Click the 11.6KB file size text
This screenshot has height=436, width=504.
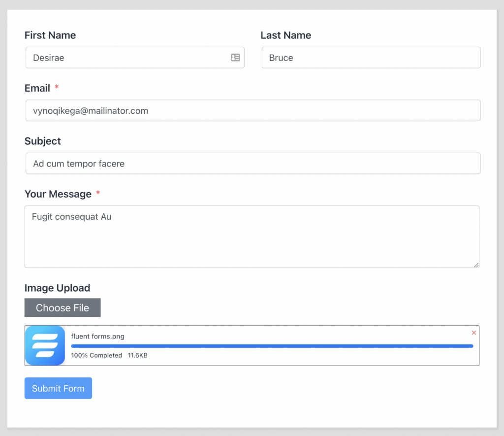point(138,355)
